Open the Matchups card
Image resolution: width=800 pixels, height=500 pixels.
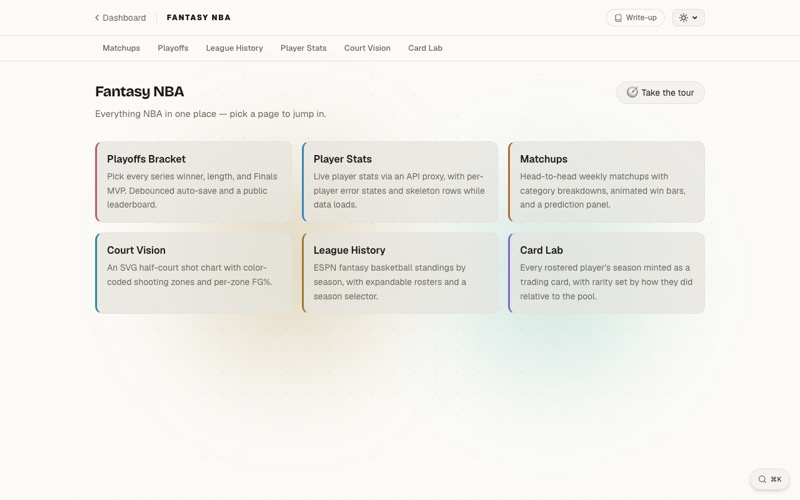[x=607, y=182]
